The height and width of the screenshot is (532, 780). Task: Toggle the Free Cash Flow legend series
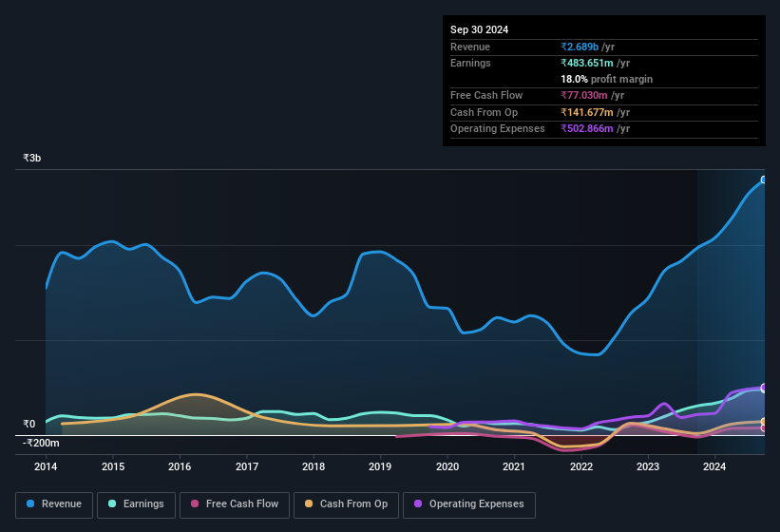pos(235,504)
